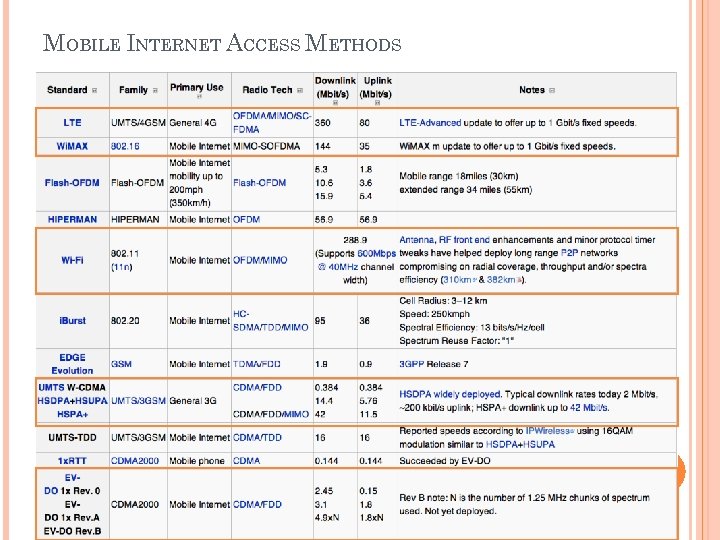
Task: Click the '288.9' downlink value
Action: tap(355, 240)
